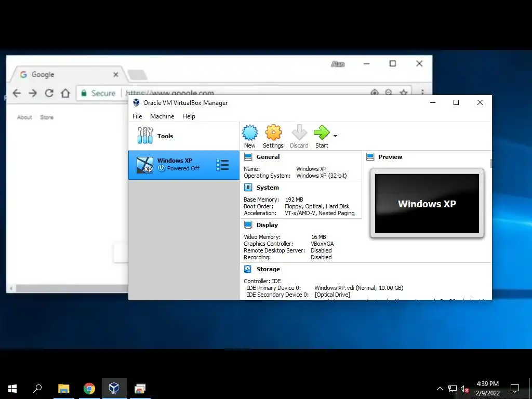Image resolution: width=532 pixels, height=399 pixels.
Task: Open VM Settings gear icon
Action: tap(273, 136)
